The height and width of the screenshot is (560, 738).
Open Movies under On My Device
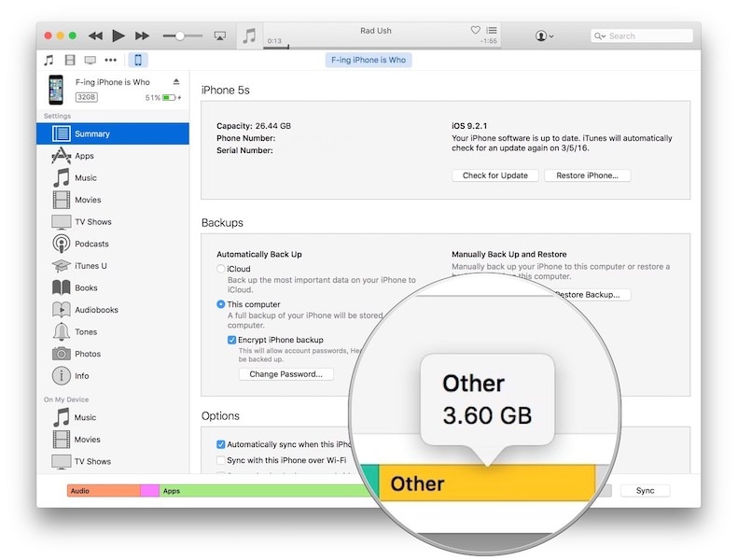[113, 440]
